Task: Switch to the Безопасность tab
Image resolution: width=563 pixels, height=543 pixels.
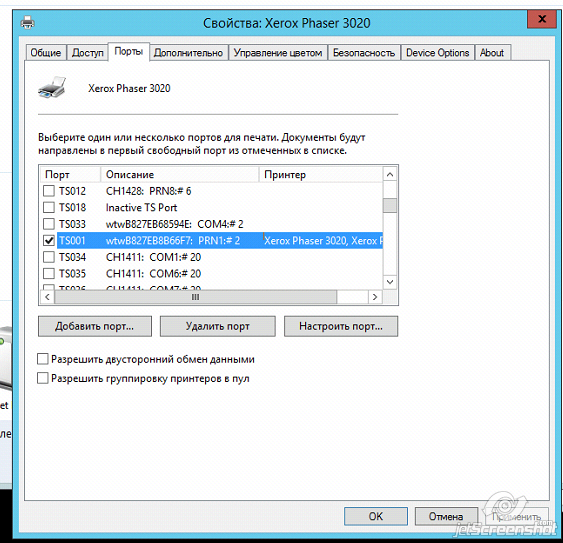Action: [x=364, y=53]
